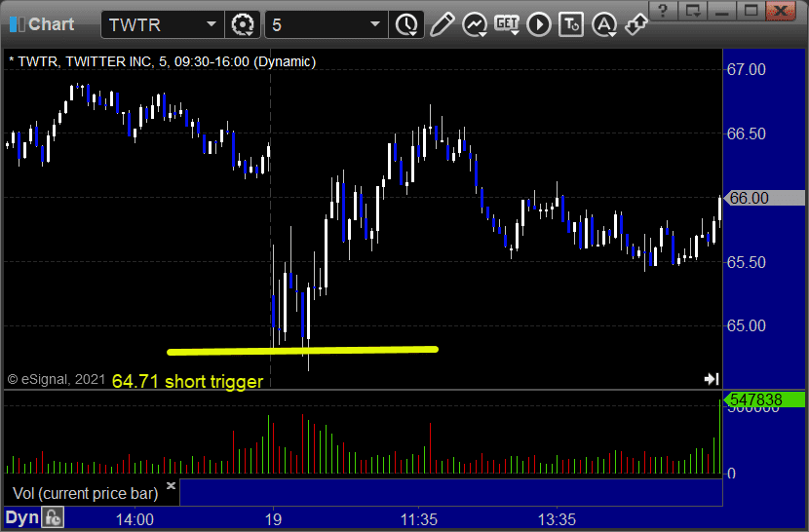The width and height of the screenshot is (809, 532).
Task: Open the GET advanced studies icon
Action: tap(507, 24)
